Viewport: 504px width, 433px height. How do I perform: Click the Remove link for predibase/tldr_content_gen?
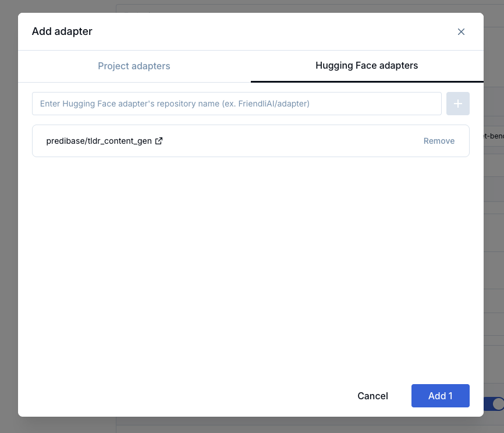(x=439, y=140)
